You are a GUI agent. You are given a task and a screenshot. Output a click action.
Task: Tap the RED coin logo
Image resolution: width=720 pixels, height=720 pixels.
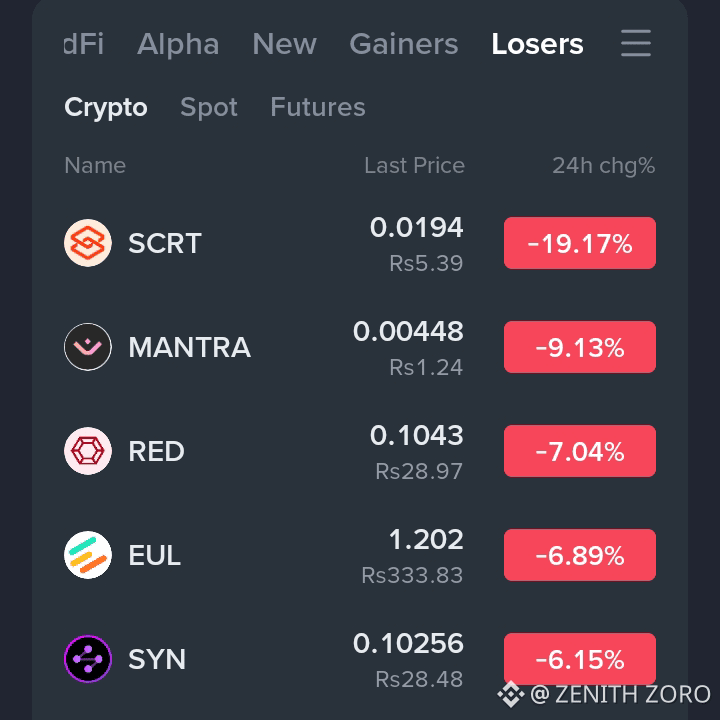pos(88,451)
